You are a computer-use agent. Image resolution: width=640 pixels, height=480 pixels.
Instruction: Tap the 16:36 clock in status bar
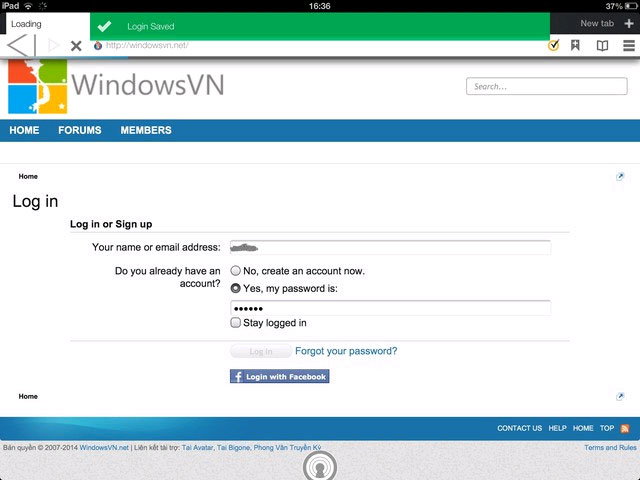click(x=320, y=6)
